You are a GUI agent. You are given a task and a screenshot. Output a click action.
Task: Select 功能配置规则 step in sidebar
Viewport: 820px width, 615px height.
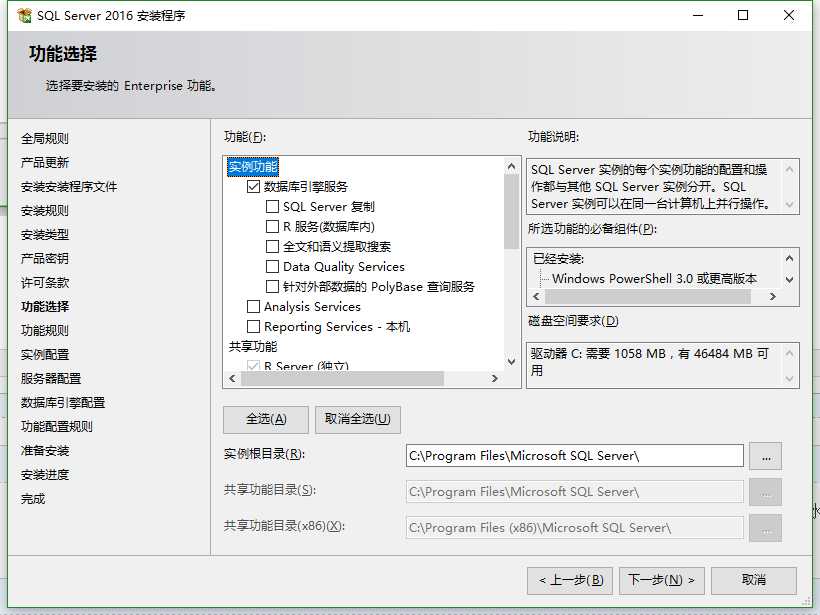coord(57,427)
